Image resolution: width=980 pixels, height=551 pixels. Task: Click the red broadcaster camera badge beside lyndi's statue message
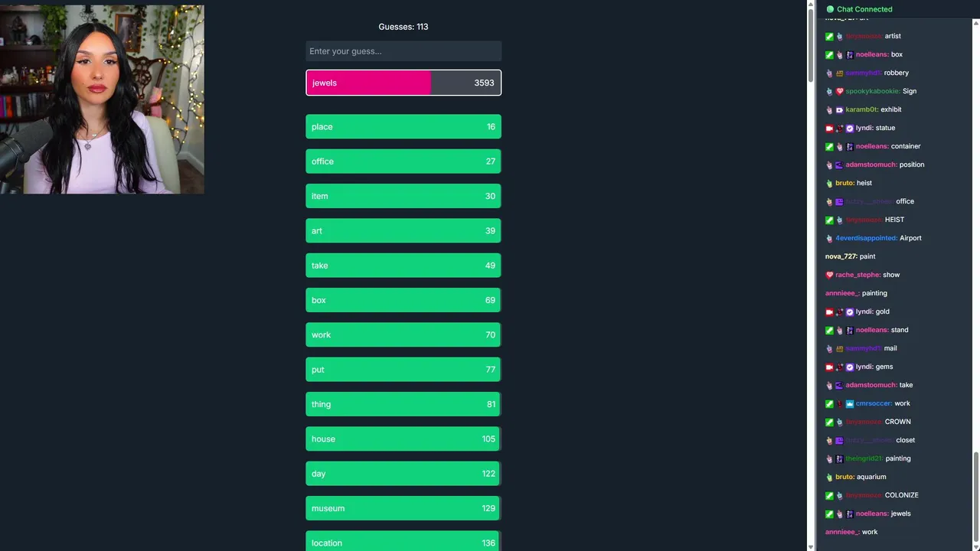point(829,129)
